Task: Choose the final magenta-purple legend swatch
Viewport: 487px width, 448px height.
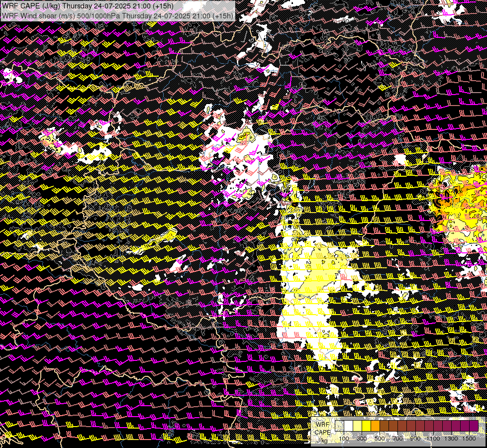Action: (x=474, y=426)
